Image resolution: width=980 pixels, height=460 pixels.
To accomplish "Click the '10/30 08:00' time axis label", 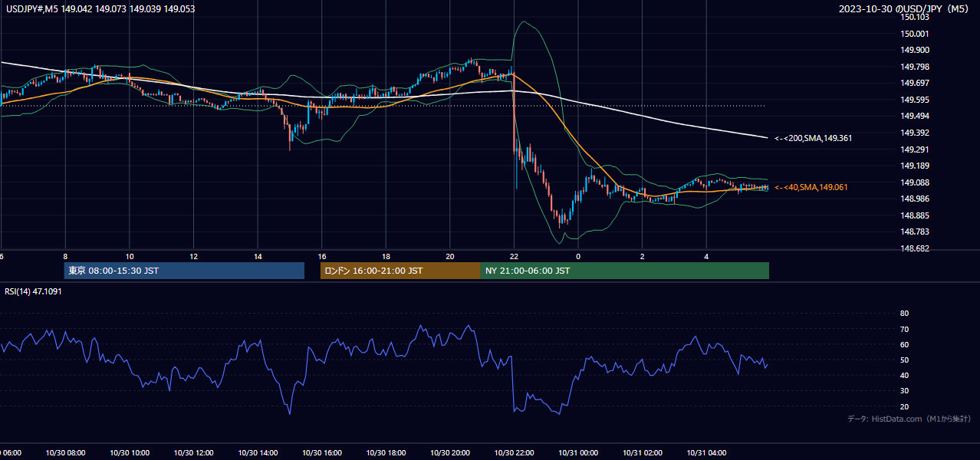I will point(65,453).
